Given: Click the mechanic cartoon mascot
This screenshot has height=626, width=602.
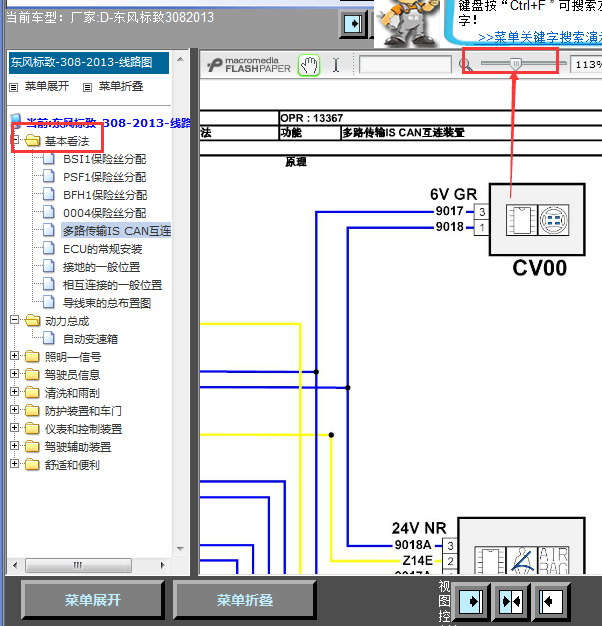Looking at the screenshot, I should tap(408, 22).
